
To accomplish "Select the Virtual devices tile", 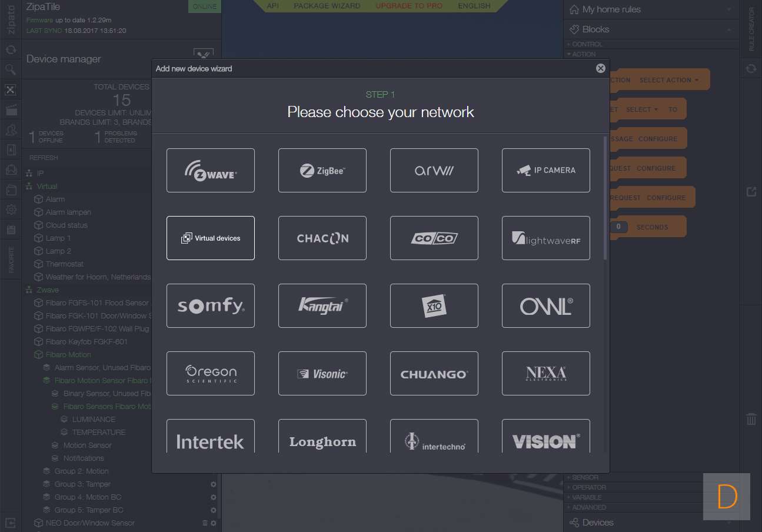I will pyautogui.click(x=211, y=238).
